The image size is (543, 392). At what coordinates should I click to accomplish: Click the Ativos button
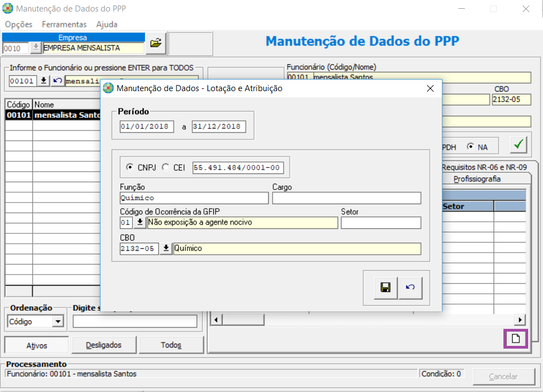36,345
